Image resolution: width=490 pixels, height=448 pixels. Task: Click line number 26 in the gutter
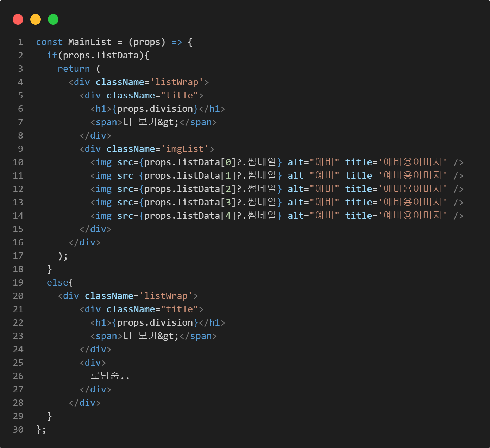(x=18, y=376)
